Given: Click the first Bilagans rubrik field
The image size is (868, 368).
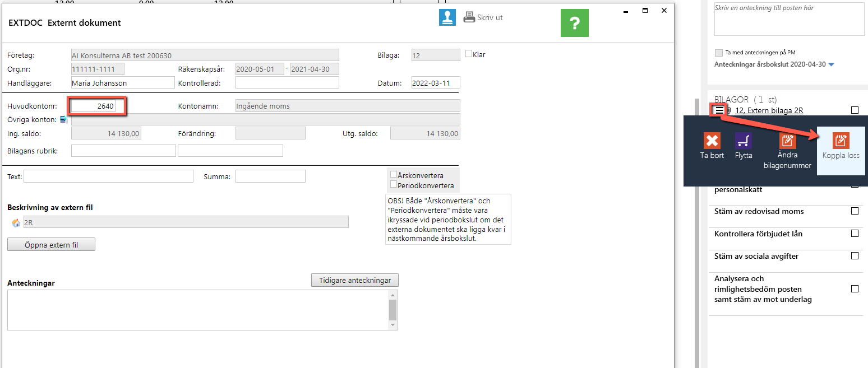Looking at the screenshot, I should click(x=123, y=151).
